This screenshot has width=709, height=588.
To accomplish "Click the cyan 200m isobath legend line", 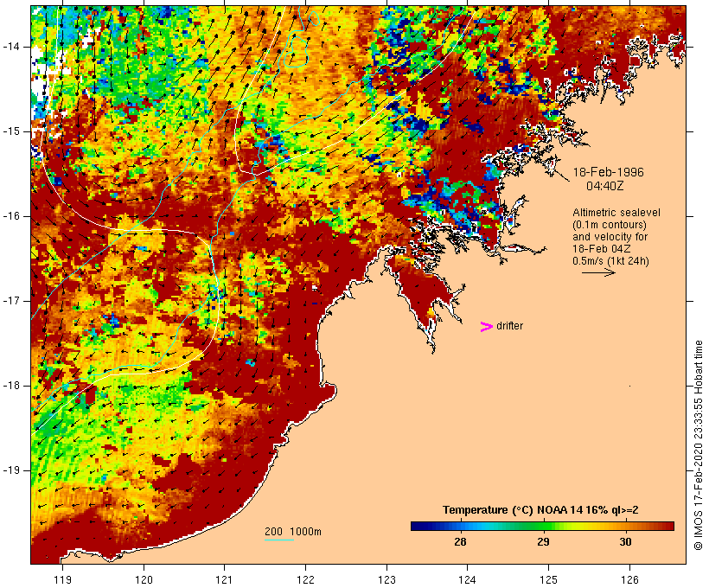I will pyautogui.click(x=279, y=540).
